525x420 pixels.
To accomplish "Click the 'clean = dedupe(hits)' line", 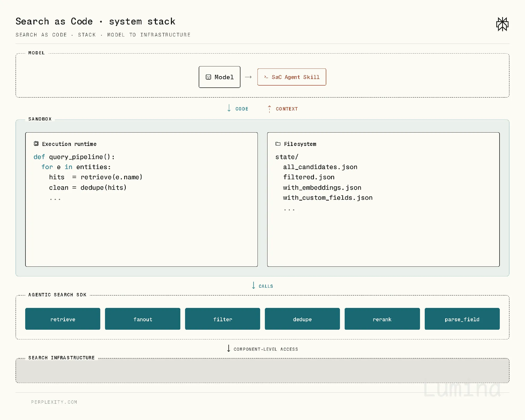I will 88,187.
